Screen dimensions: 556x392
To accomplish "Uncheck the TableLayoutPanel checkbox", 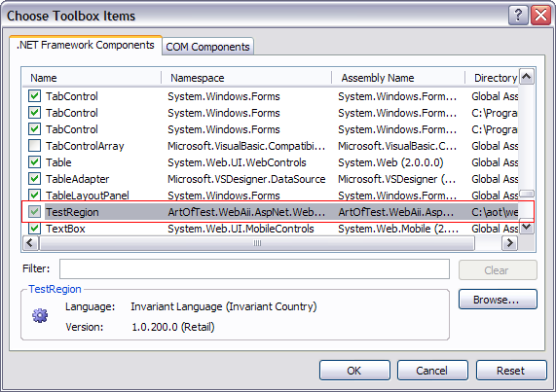I will click(x=34, y=196).
